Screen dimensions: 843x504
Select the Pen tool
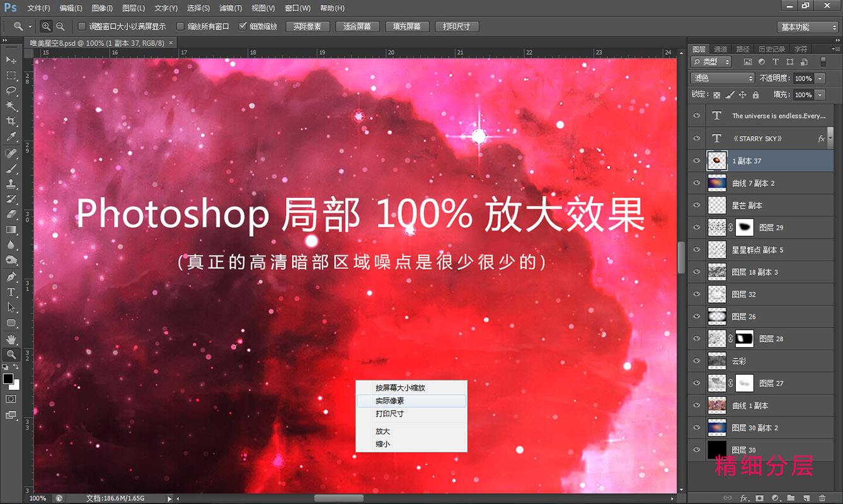coord(11,277)
